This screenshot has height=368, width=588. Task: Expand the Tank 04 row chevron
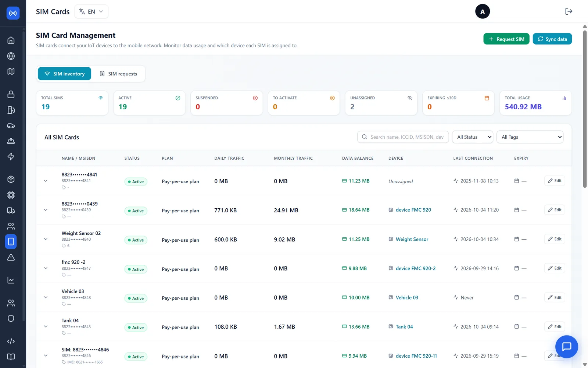point(46,326)
